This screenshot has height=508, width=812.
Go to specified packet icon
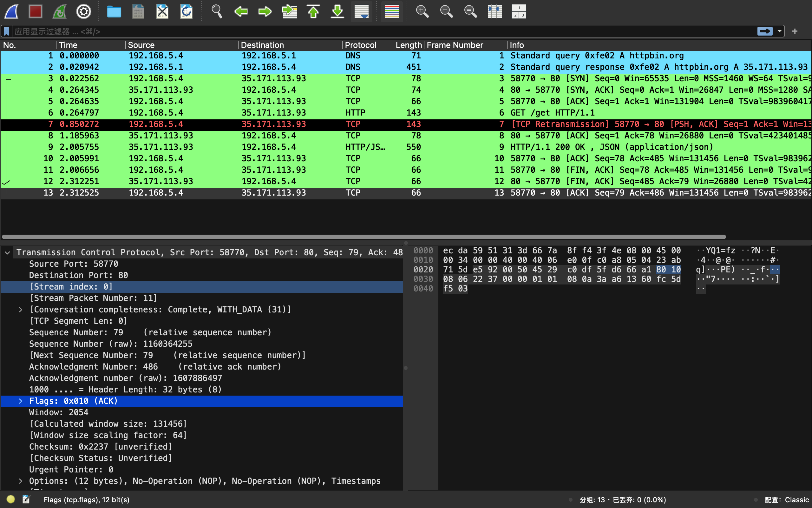289,11
